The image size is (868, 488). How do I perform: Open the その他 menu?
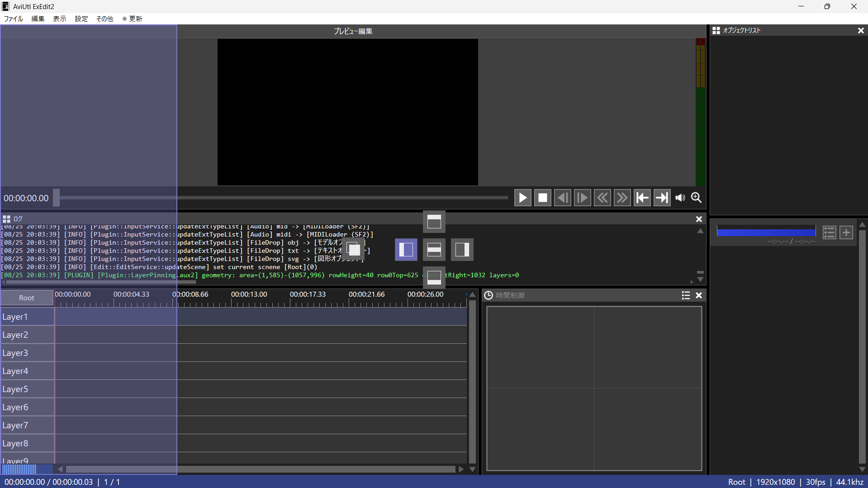[x=104, y=19]
